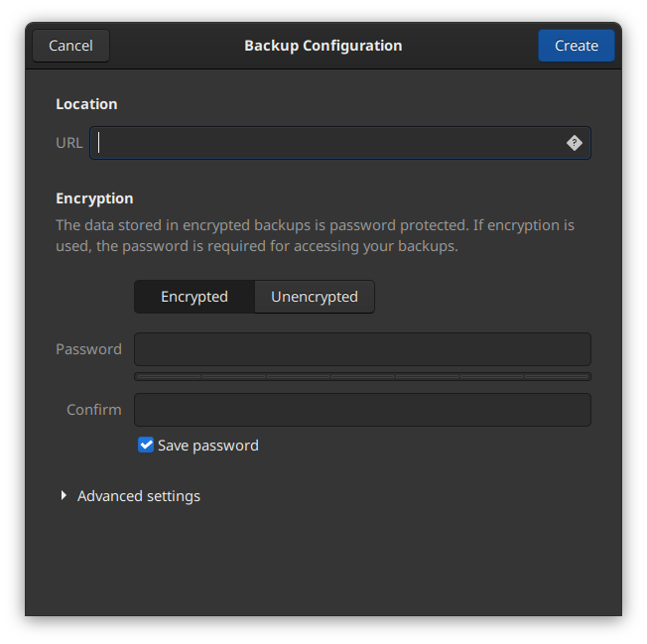Click the Backup Configuration title bar
Viewport: 647px width, 644px height.
coord(323,46)
